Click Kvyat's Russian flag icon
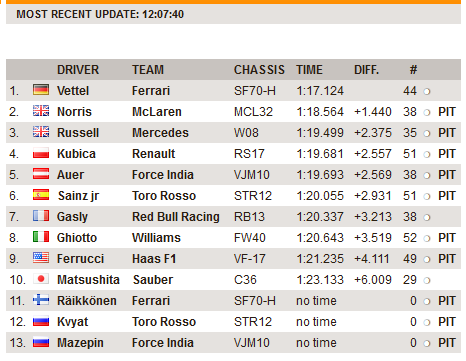 point(41,321)
